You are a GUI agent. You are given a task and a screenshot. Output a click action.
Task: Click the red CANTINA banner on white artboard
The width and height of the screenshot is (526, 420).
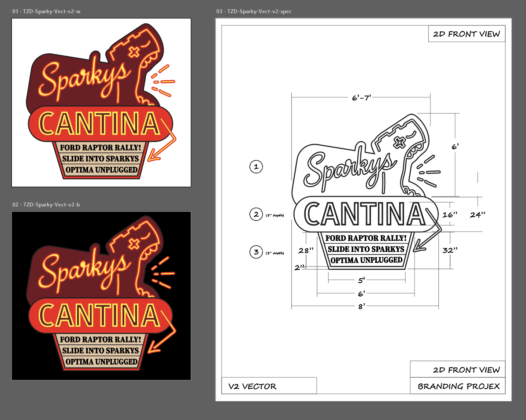click(100, 124)
